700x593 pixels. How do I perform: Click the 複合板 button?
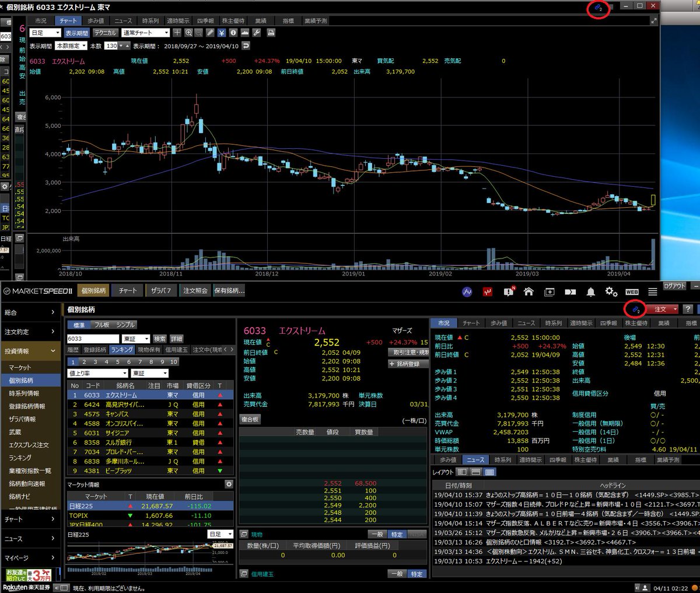(250, 420)
